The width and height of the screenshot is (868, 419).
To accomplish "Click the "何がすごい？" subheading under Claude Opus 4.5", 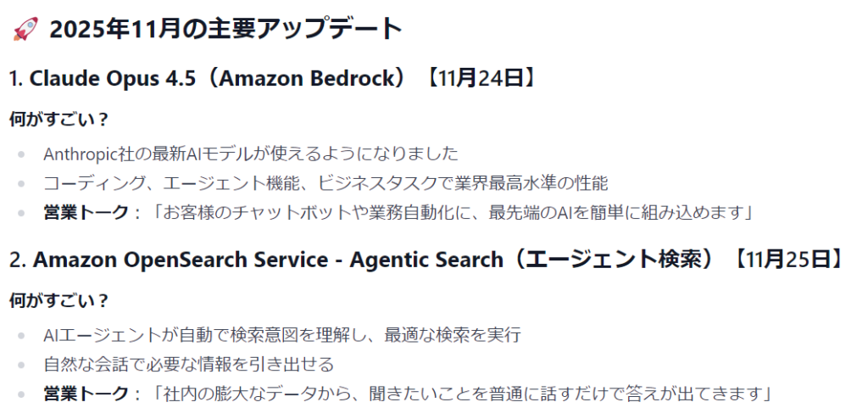I will (58, 120).
